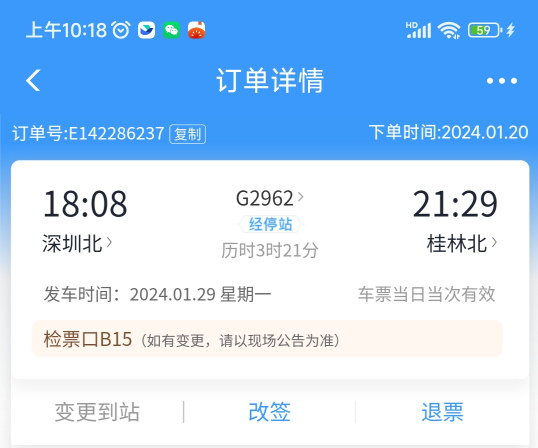Tap the alarm clock status icon
Image resolution: width=538 pixels, height=448 pixels.
pyautogui.click(x=121, y=30)
